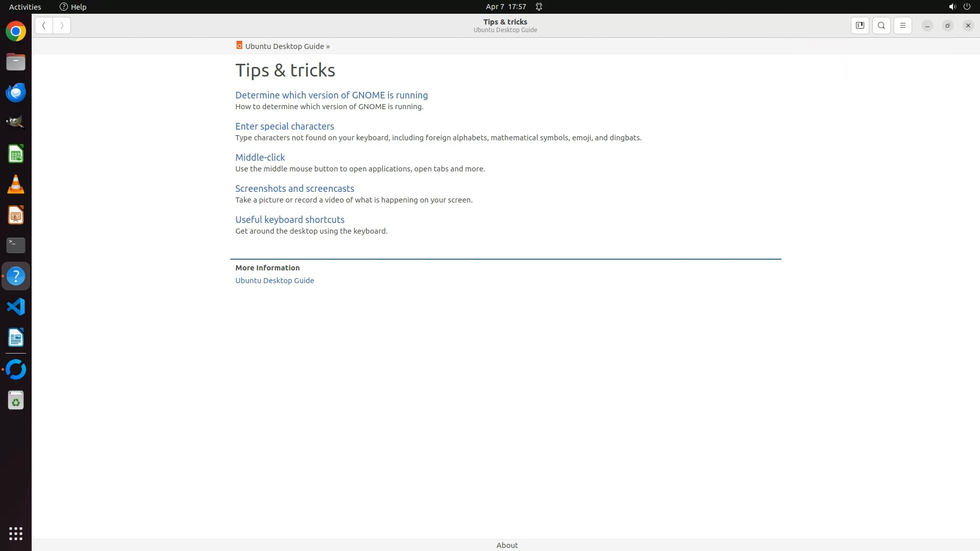Click Ubuntu Desktop Guide breadcrumb link
980x551 pixels.
point(284,46)
